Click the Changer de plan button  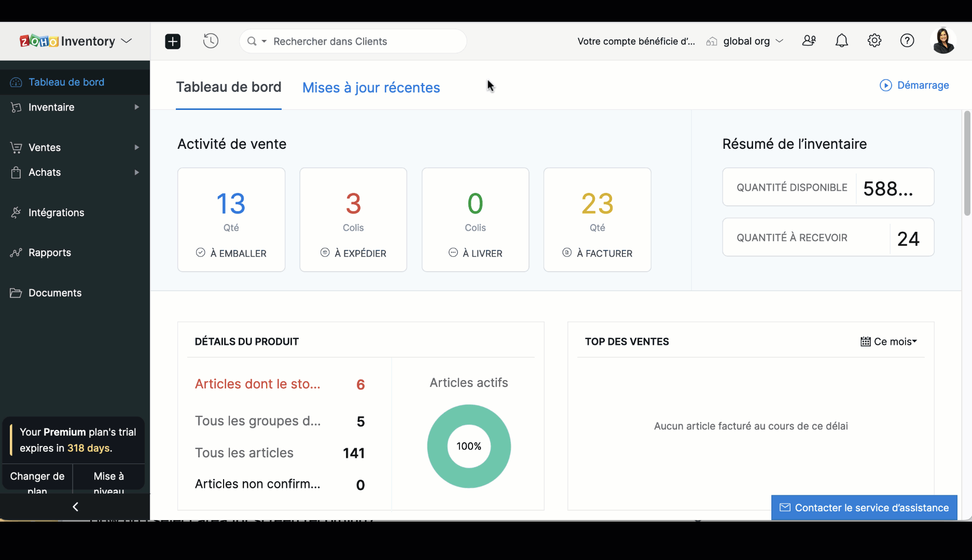click(x=37, y=478)
